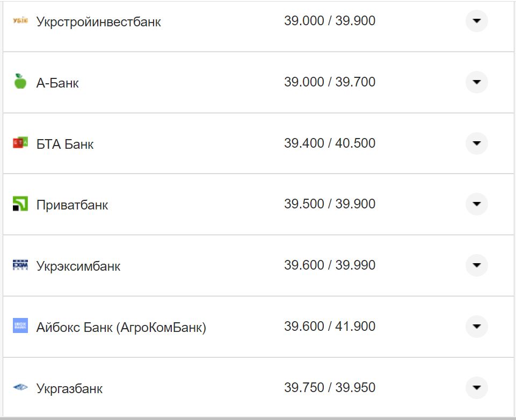Click the Укрстройинвестбанк logo icon
Viewport: 516px width, 420px height.
(x=19, y=20)
